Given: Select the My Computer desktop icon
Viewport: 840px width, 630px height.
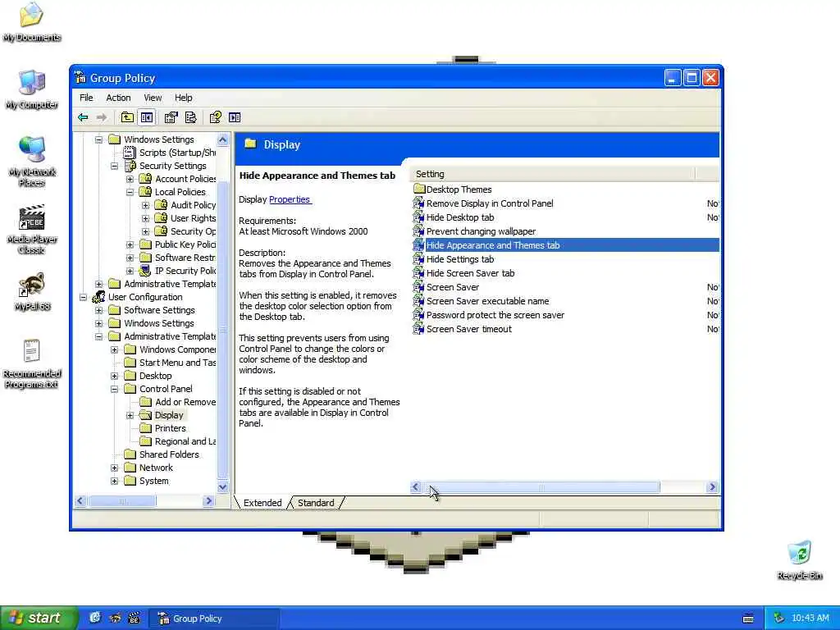Looking at the screenshot, I should 32,89.
